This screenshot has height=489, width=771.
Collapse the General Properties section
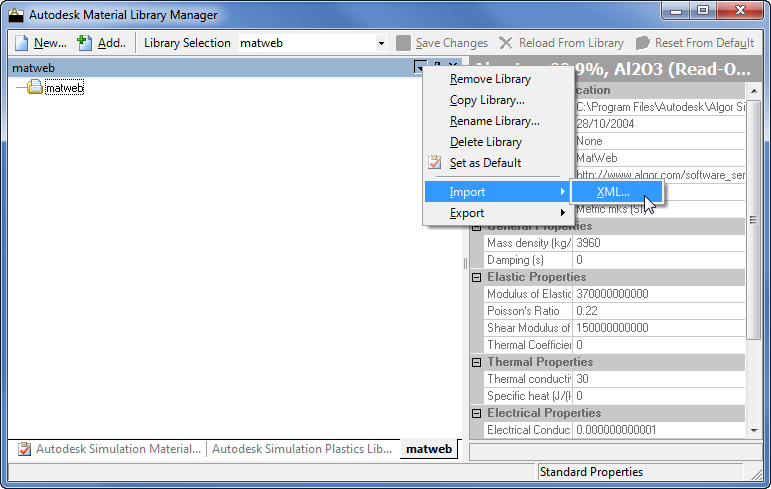[476, 227]
